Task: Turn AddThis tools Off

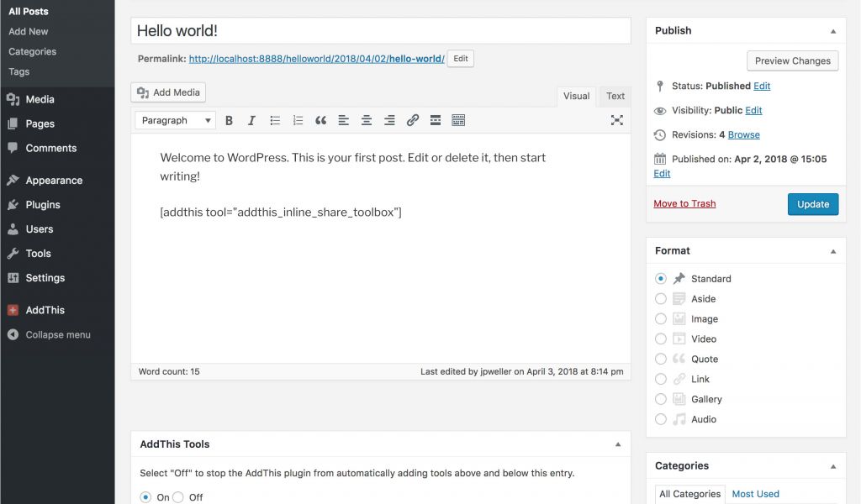Action: pos(178,497)
